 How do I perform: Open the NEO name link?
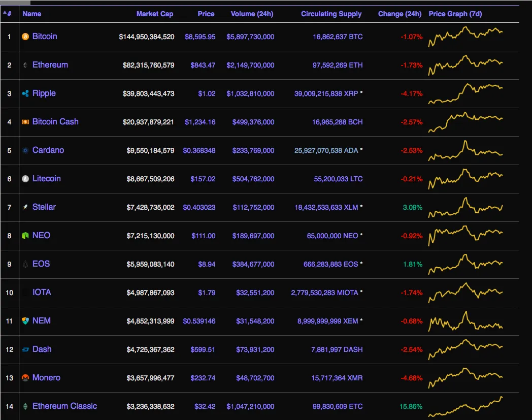pos(42,235)
